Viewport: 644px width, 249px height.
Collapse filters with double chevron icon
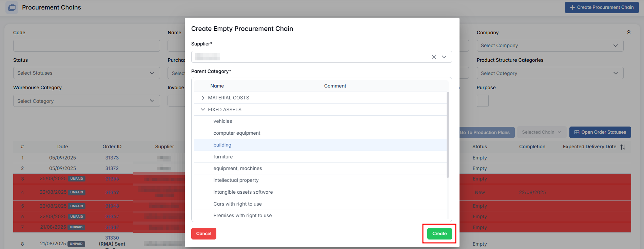coord(629,32)
